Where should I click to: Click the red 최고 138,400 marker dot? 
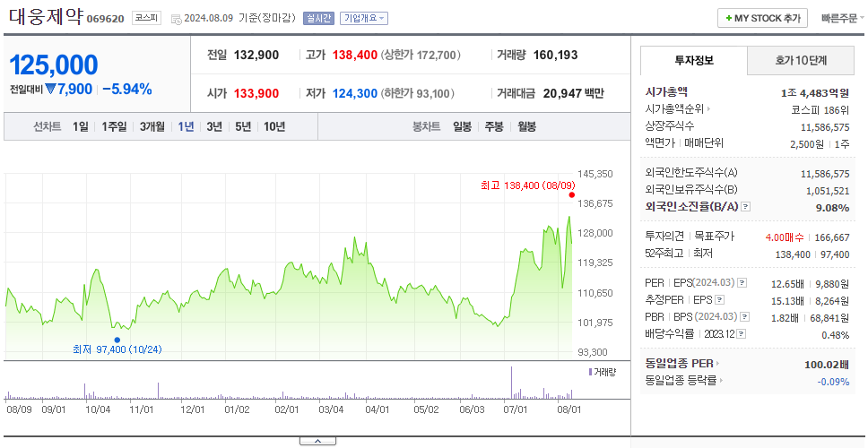coord(572,194)
